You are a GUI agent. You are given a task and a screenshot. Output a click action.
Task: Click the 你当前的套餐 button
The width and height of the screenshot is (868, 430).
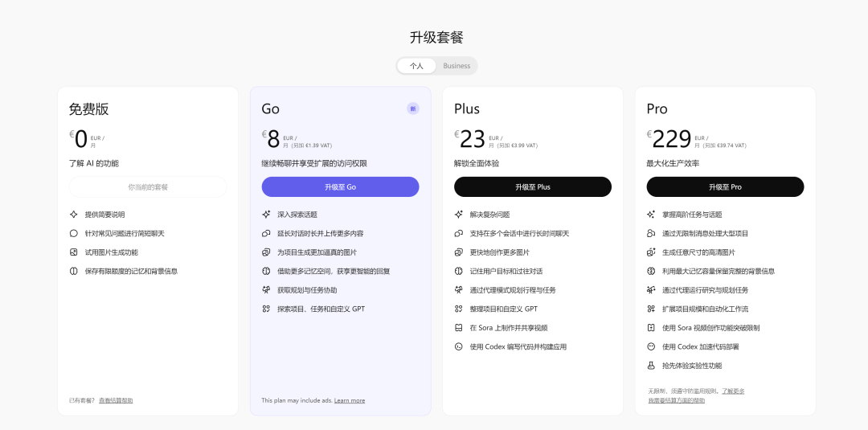[x=148, y=187]
